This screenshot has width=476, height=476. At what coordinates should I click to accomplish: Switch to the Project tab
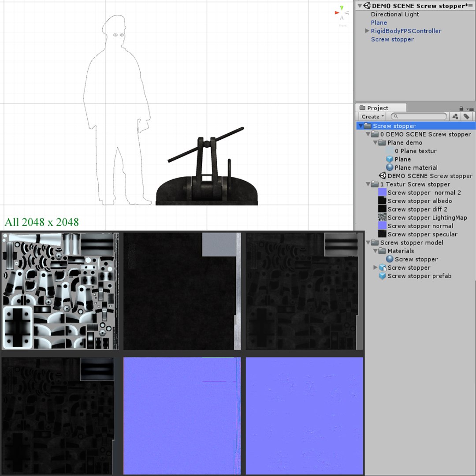(x=381, y=108)
